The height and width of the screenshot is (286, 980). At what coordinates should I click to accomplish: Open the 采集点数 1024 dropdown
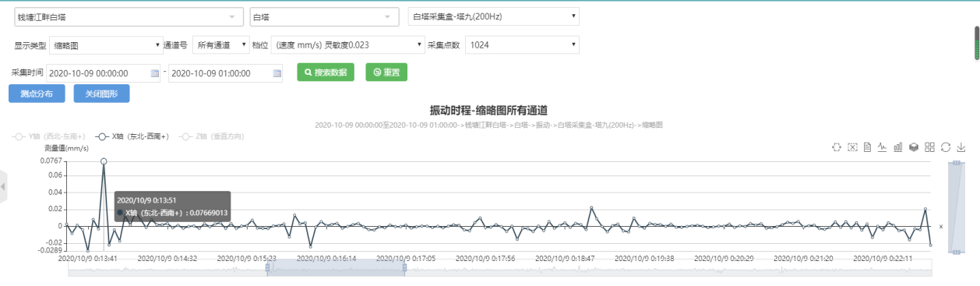point(523,45)
